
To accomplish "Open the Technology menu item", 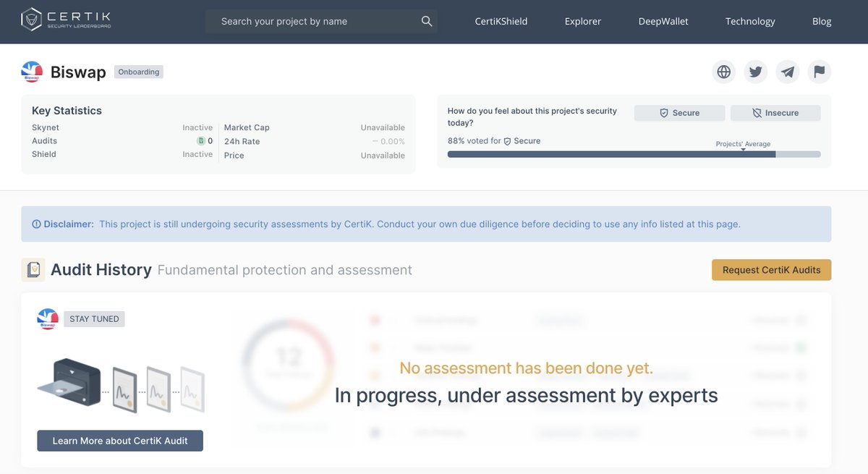I will pos(750,21).
